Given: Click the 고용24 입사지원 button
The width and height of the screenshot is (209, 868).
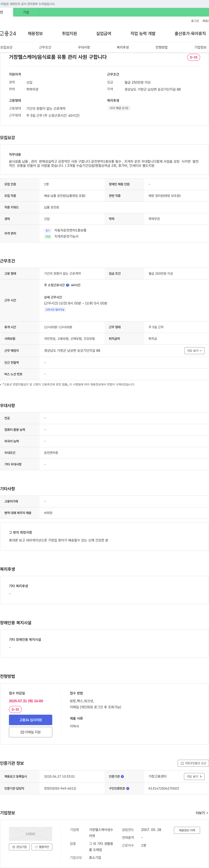Looking at the screenshot, I should click(x=31, y=720).
